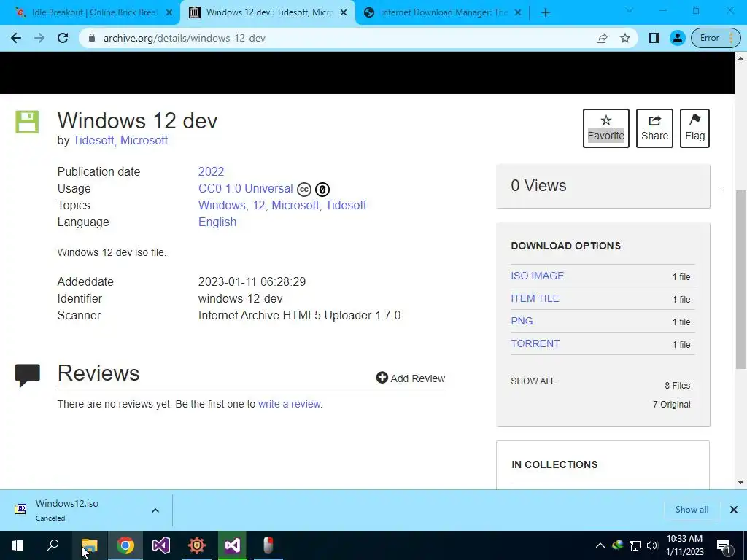This screenshot has height=560, width=747.
Task: Go back to previous page
Action: coord(16,38)
